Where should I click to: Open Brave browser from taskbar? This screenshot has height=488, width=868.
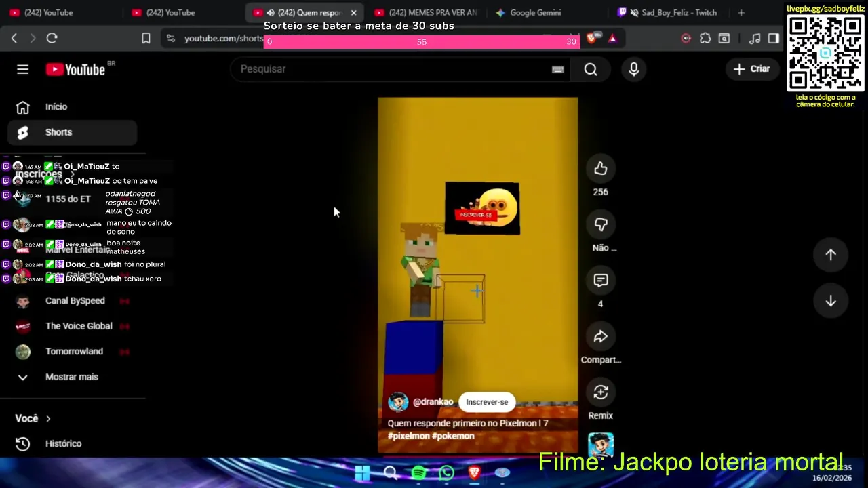(x=474, y=473)
